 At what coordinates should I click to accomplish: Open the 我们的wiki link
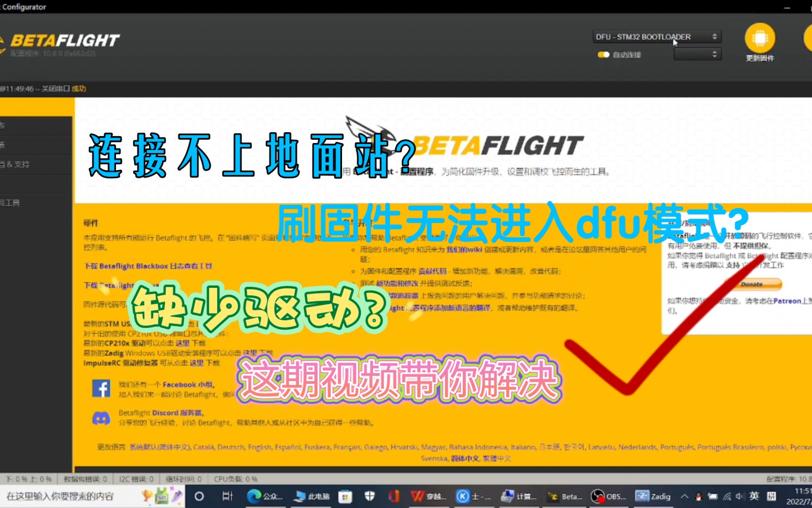(x=464, y=249)
